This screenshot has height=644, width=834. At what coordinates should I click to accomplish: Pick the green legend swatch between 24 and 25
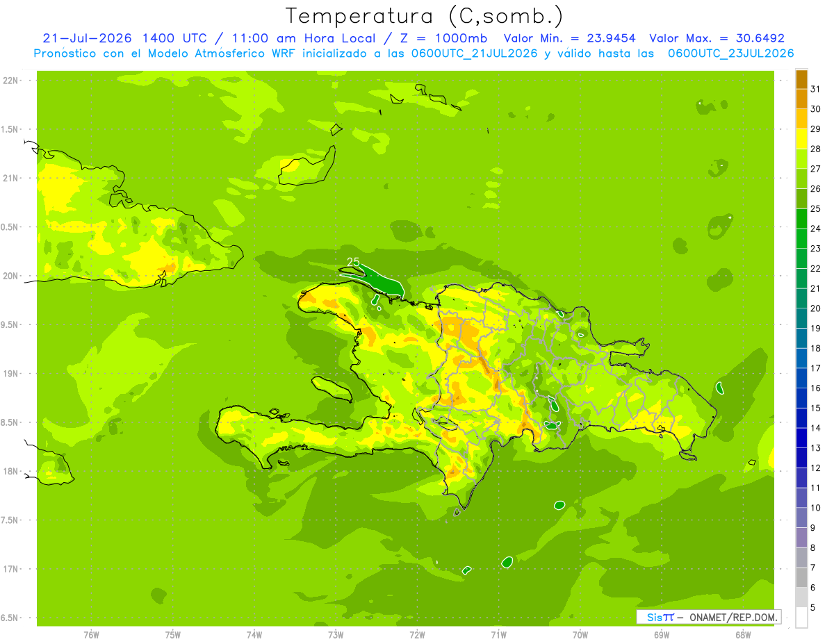tap(801, 219)
